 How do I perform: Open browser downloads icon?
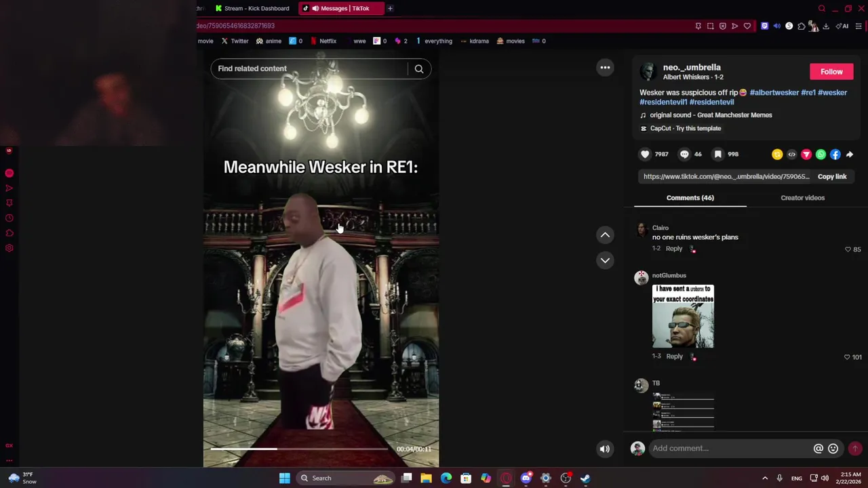pyautogui.click(x=825, y=26)
